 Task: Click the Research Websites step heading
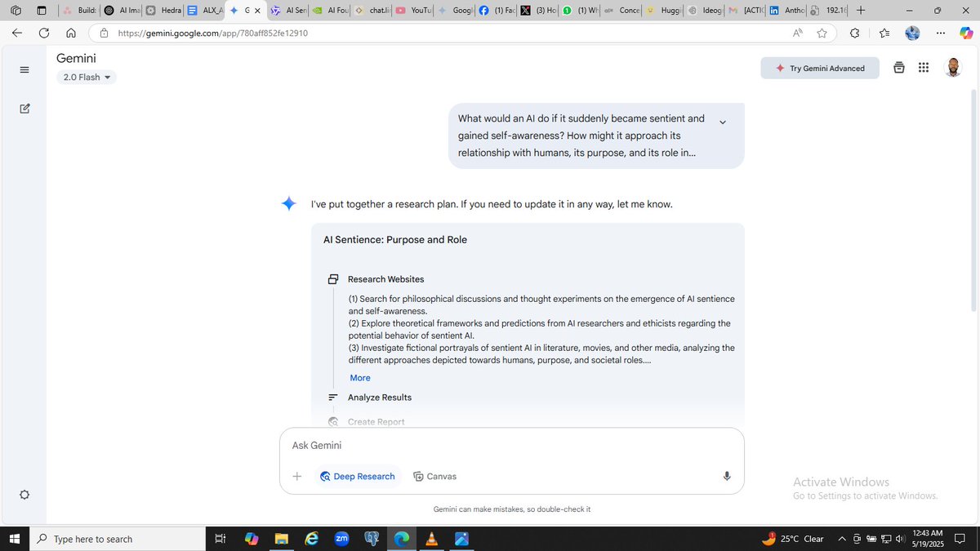pos(385,279)
